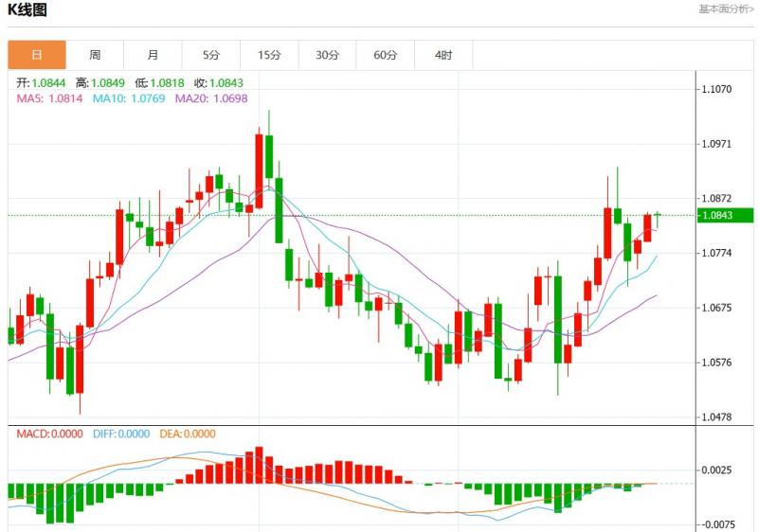The height and width of the screenshot is (532, 758).
Task: Open the 月 monthly chart tab
Action: click(x=153, y=55)
